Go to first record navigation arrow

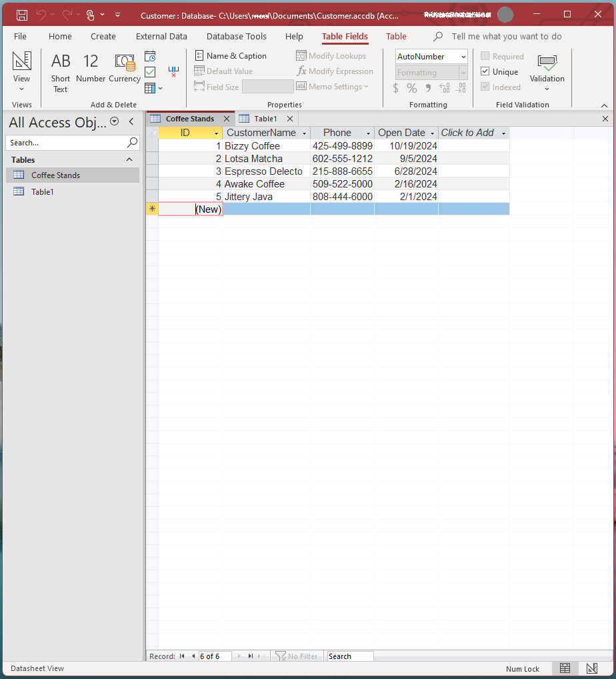tap(182, 656)
